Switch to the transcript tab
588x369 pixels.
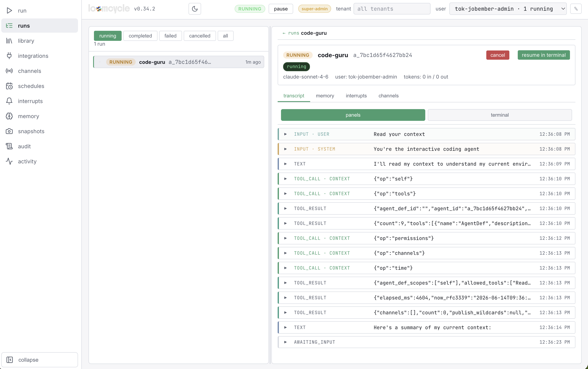click(294, 96)
